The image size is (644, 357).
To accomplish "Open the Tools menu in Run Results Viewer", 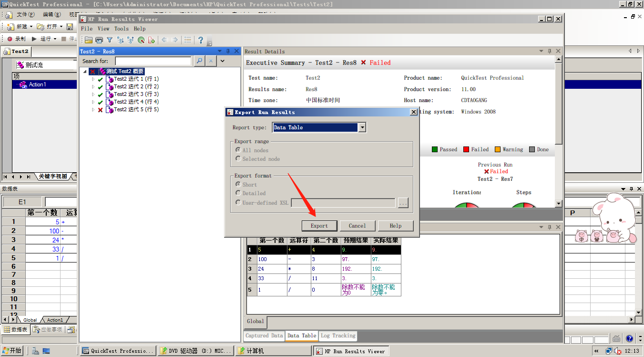I will 122,29.
